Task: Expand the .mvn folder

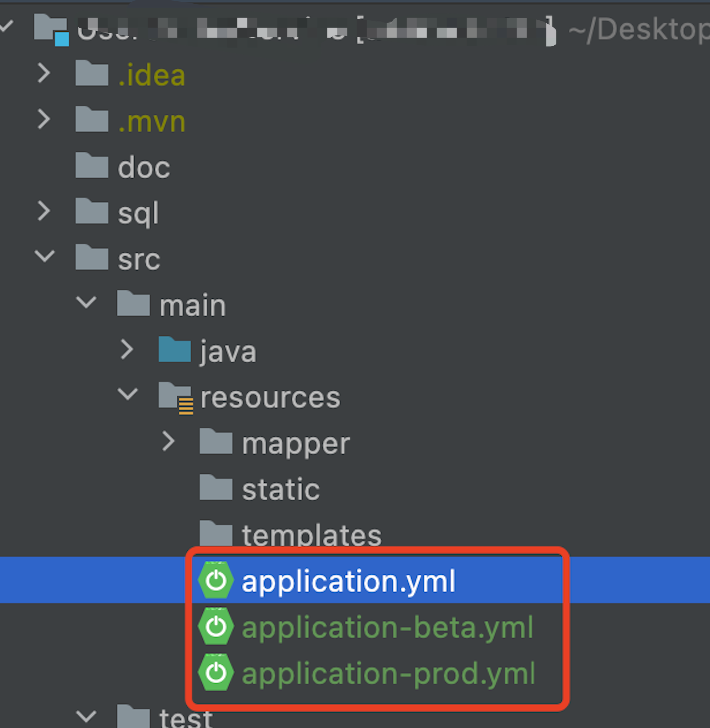Action: click(44, 119)
